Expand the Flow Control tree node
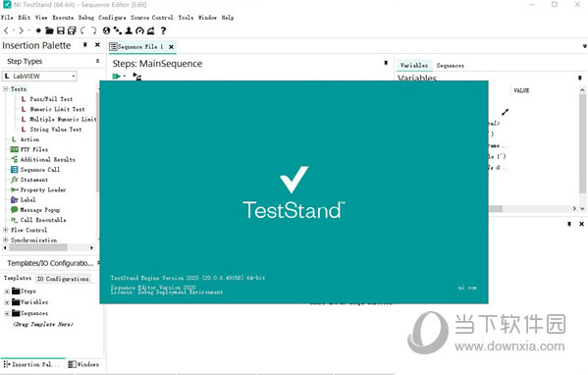This screenshot has height=375, width=588. coord(6,230)
